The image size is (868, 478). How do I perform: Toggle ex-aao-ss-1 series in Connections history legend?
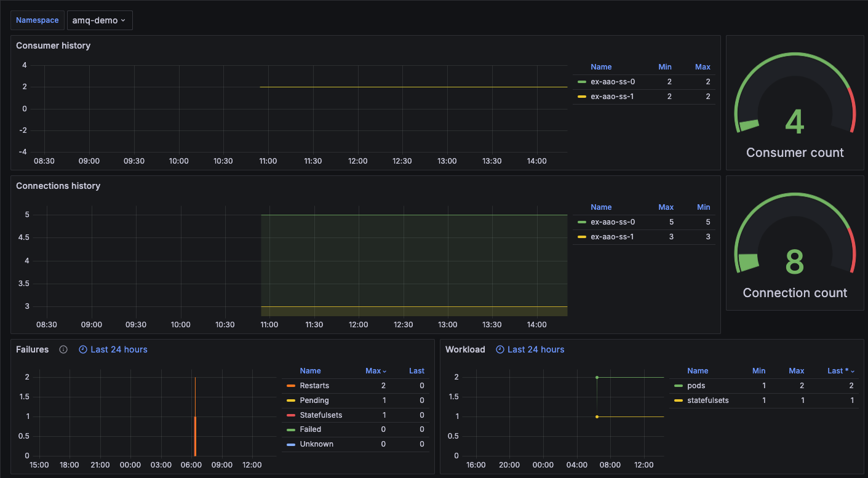click(612, 237)
